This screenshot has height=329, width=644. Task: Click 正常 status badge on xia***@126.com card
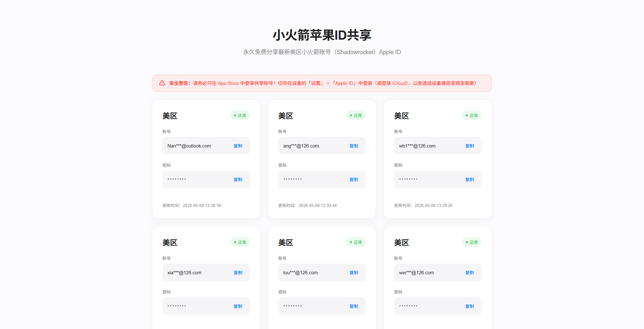(x=240, y=242)
